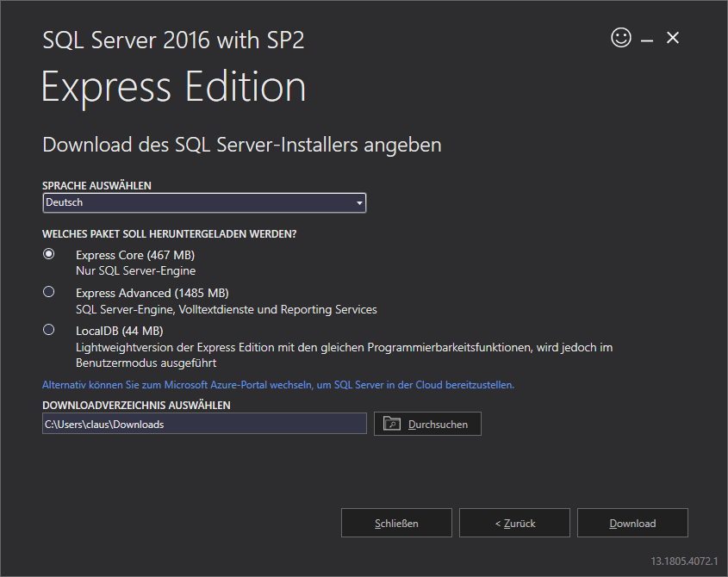Select the Express Core radio button
This screenshot has width=728, height=577.
click(49, 254)
